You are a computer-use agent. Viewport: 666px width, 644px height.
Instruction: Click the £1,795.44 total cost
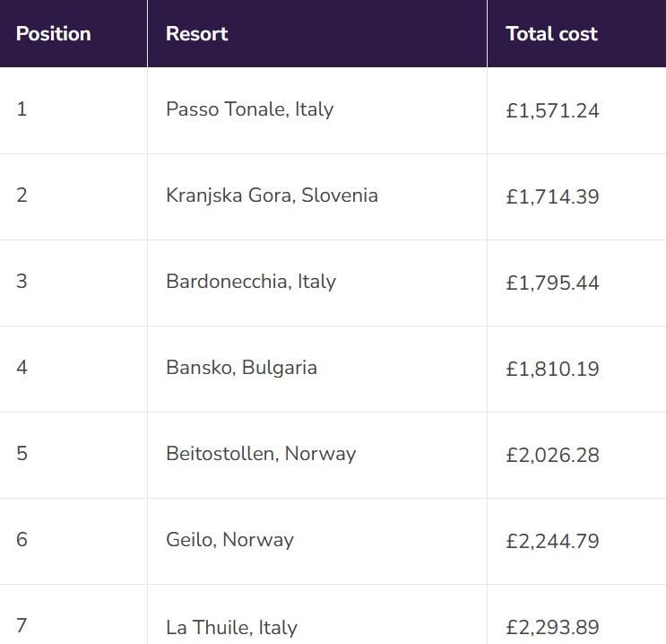tap(552, 283)
